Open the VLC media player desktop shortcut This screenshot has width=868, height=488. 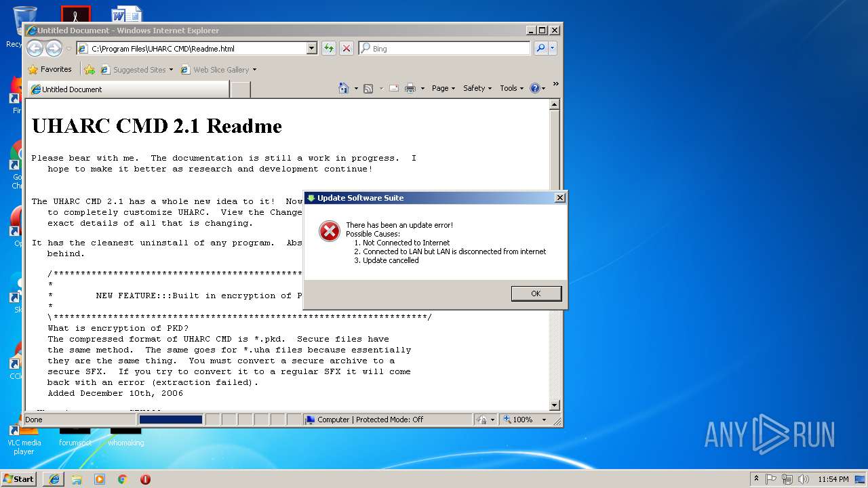click(x=23, y=441)
